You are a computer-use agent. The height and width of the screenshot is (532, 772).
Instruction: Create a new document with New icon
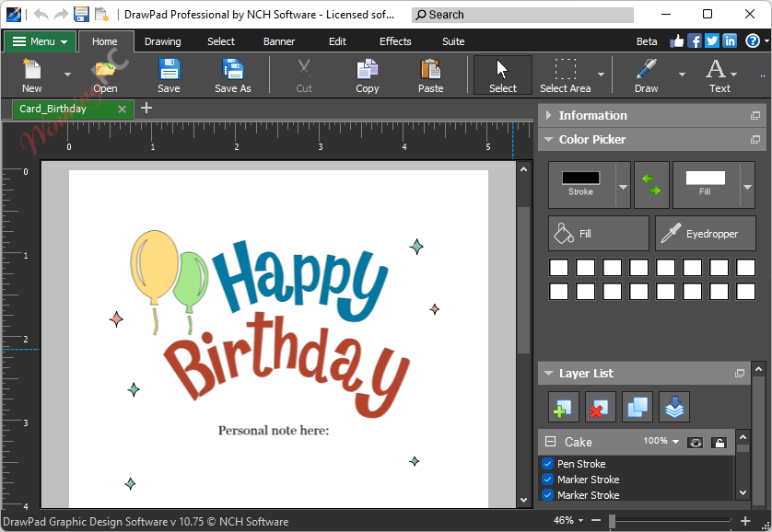click(x=32, y=75)
